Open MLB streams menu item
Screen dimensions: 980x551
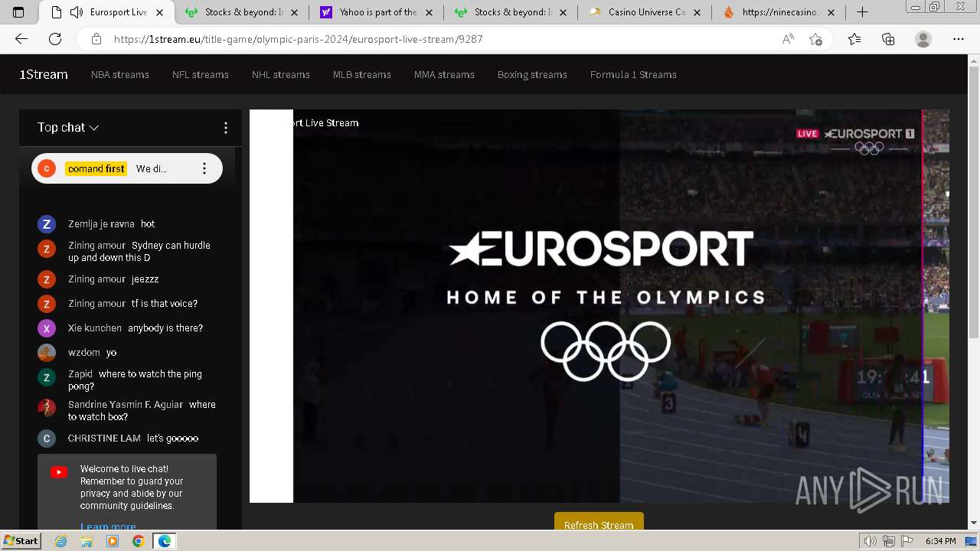point(362,74)
